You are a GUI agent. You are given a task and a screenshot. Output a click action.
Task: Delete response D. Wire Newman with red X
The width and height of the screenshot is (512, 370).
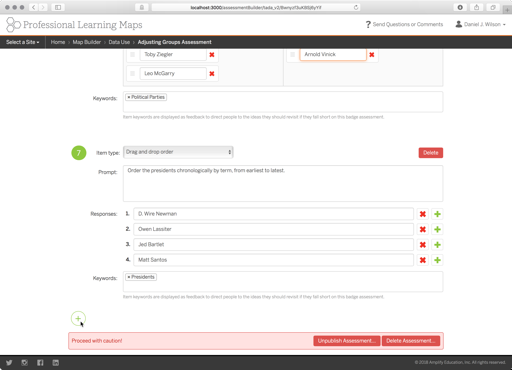coord(423,214)
